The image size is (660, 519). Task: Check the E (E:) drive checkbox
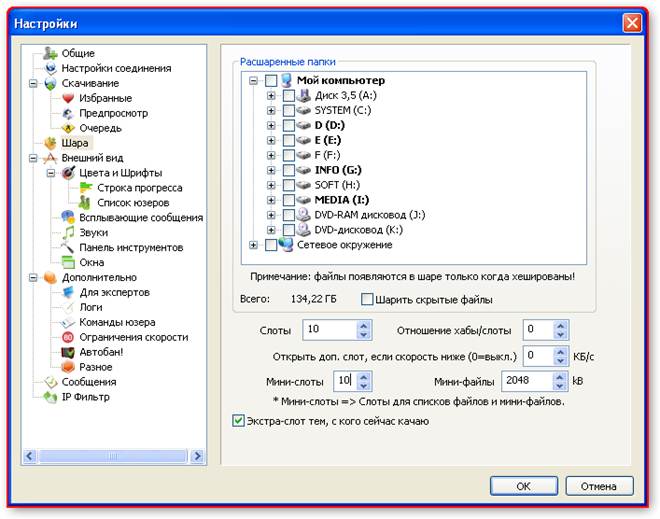point(289,140)
